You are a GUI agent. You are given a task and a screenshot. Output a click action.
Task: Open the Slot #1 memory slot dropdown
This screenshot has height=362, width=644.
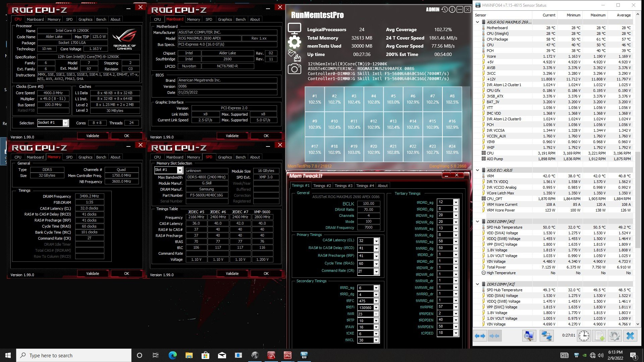click(x=180, y=170)
